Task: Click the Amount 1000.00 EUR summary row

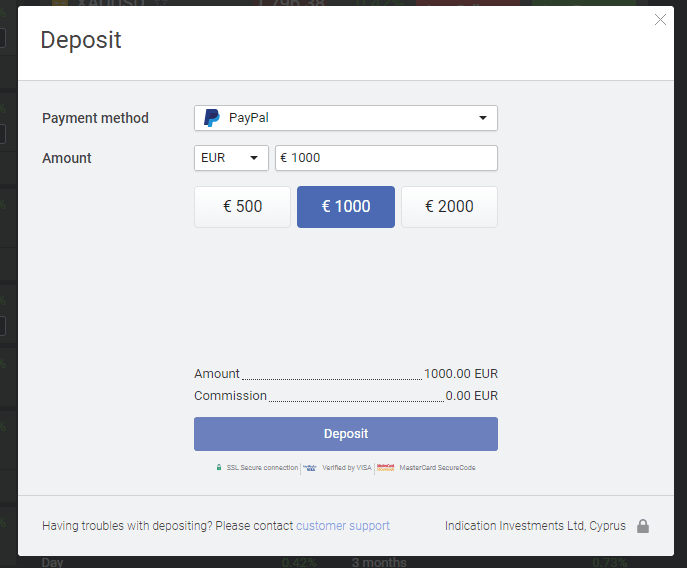Action: click(x=345, y=374)
